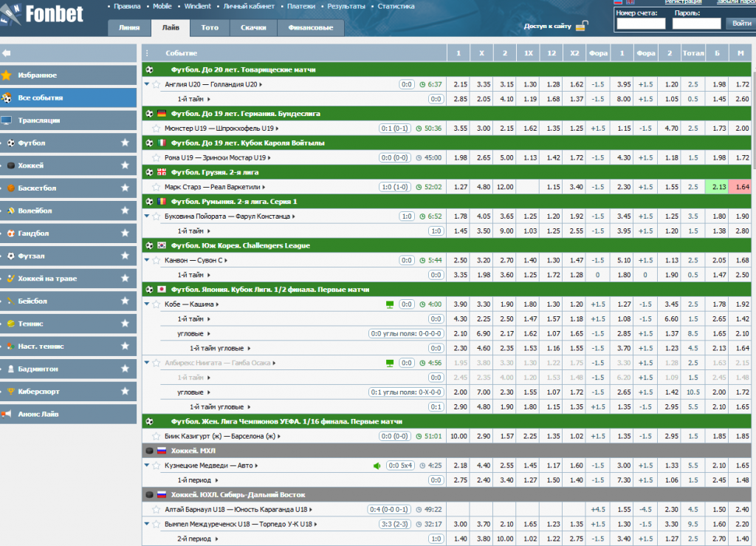The image size is (756, 546).
Task: Toggle the favorite star for Киберспорт in the sidebar
Action: tap(126, 391)
